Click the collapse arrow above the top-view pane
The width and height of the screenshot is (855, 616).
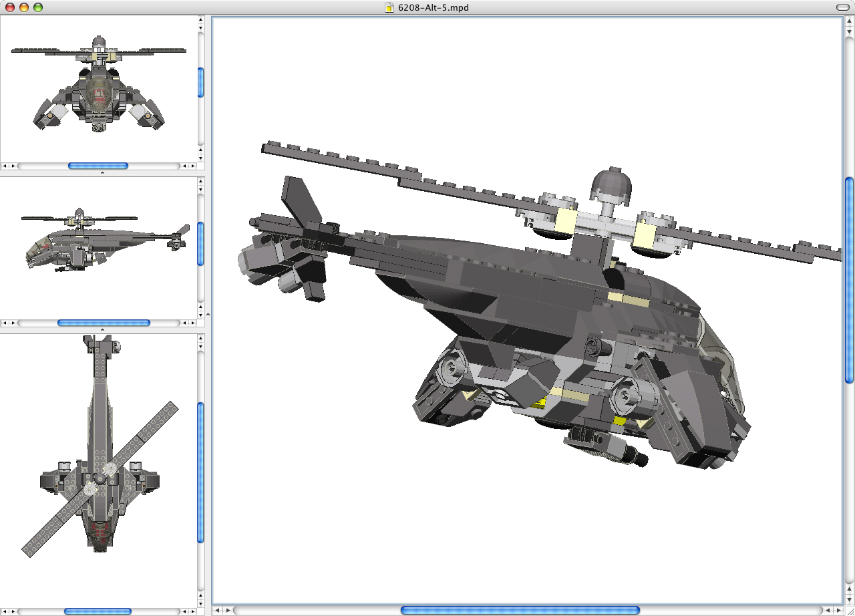coord(102,330)
